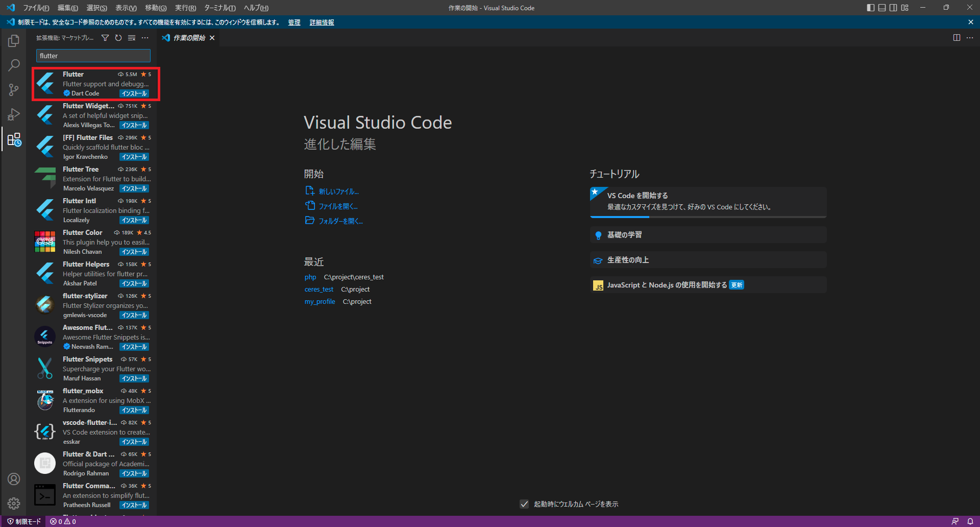Open the Flutter Snippets extension scissors icon
The image size is (980, 527).
[45, 368]
